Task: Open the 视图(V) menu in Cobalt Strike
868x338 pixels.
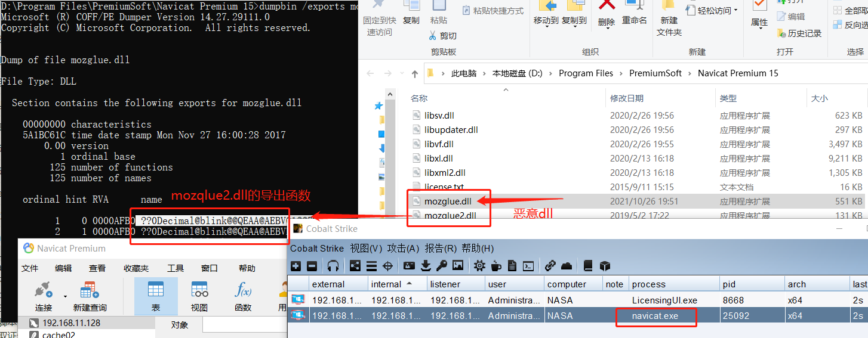Action: pyautogui.click(x=366, y=248)
